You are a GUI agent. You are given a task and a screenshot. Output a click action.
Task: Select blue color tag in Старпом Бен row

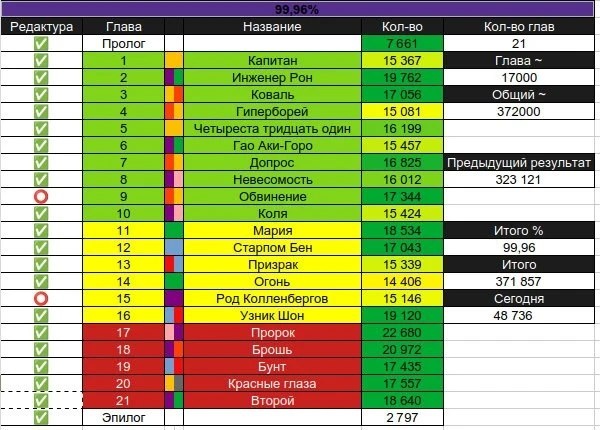point(174,248)
